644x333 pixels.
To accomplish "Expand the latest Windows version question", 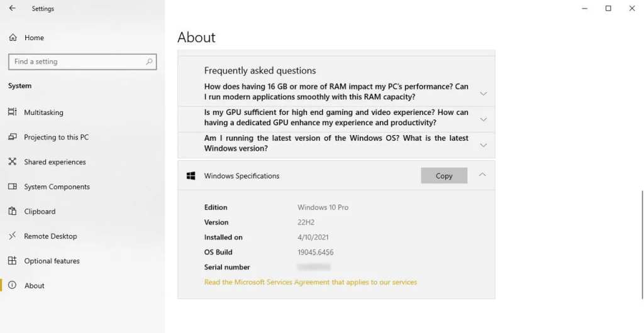I will 483,145.
